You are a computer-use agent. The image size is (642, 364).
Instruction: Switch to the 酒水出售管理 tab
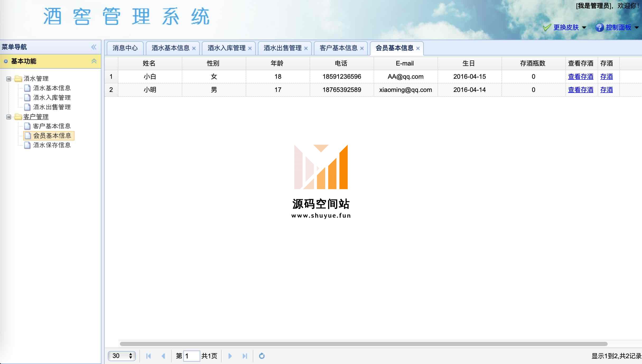pyautogui.click(x=282, y=48)
